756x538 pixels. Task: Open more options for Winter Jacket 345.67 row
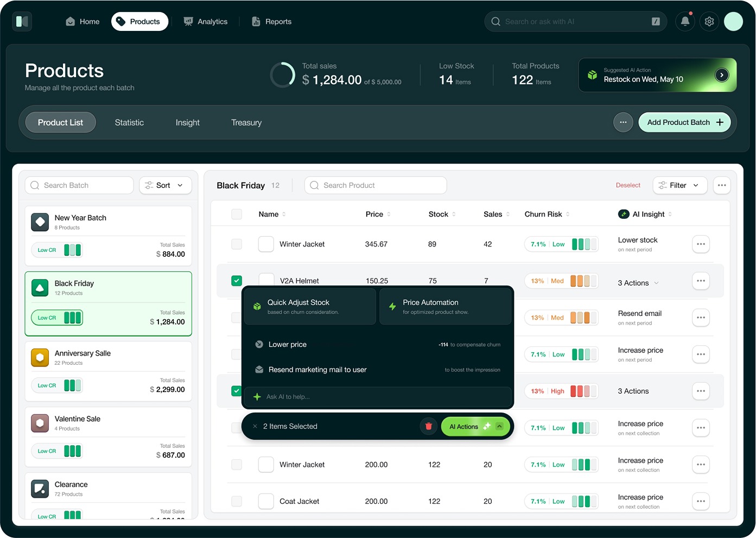[x=701, y=244]
